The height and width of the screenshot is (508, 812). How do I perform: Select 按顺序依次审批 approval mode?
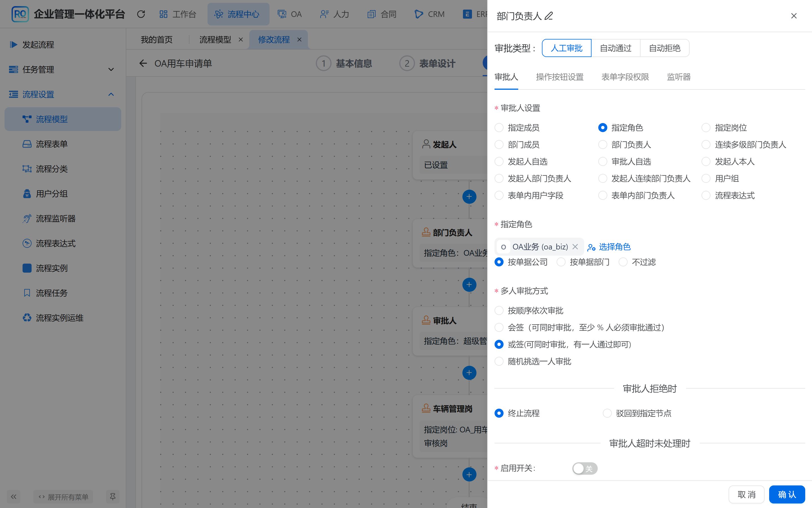click(x=499, y=310)
